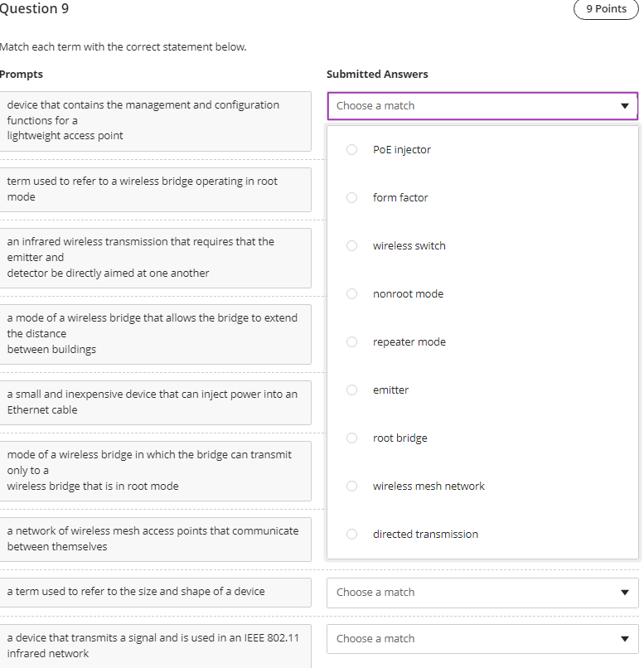
Task: Click arrow icon beside infrared network prompt
Action: click(624, 639)
